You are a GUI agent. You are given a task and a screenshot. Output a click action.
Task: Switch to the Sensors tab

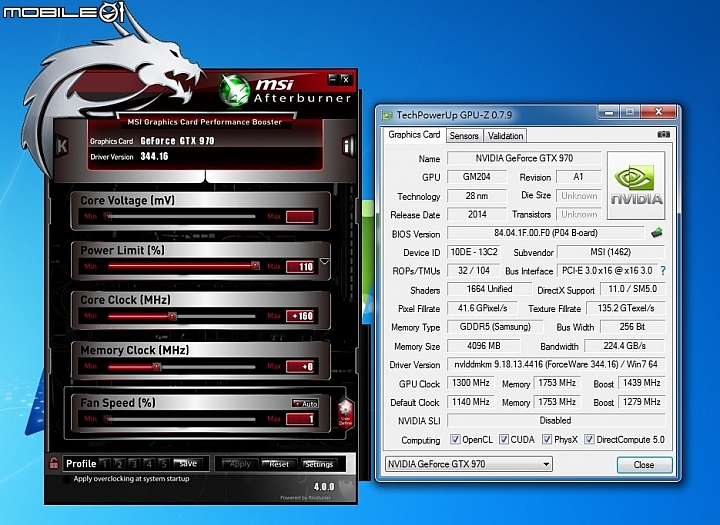[x=464, y=135]
